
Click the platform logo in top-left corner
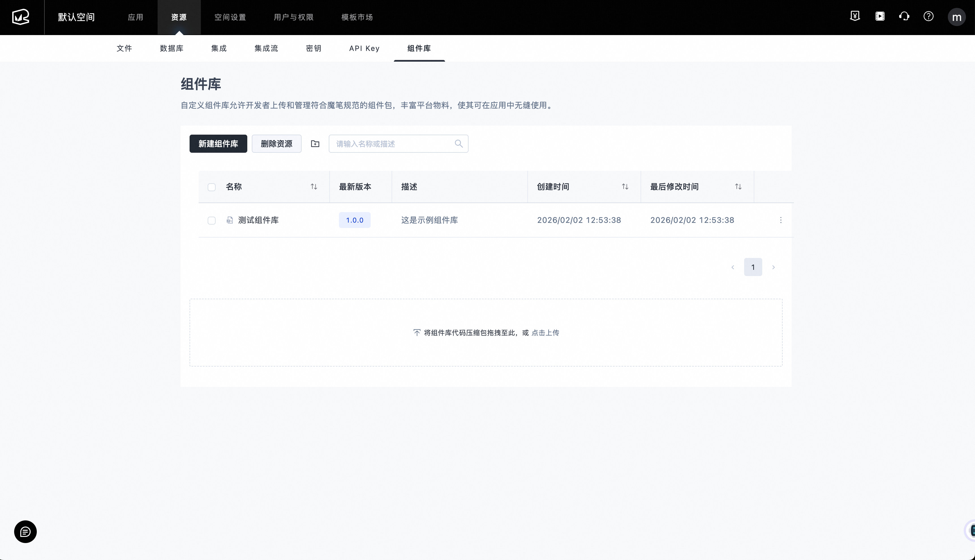coord(21,17)
